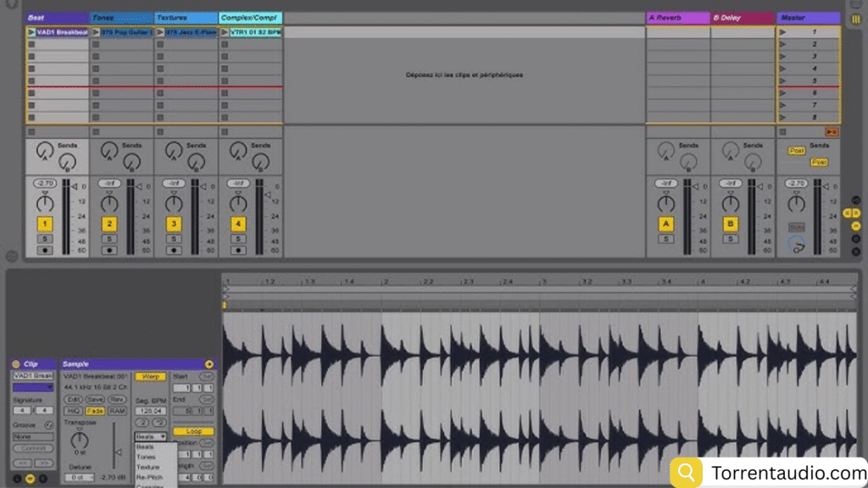Open the clip color dropdown

(32, 387)
